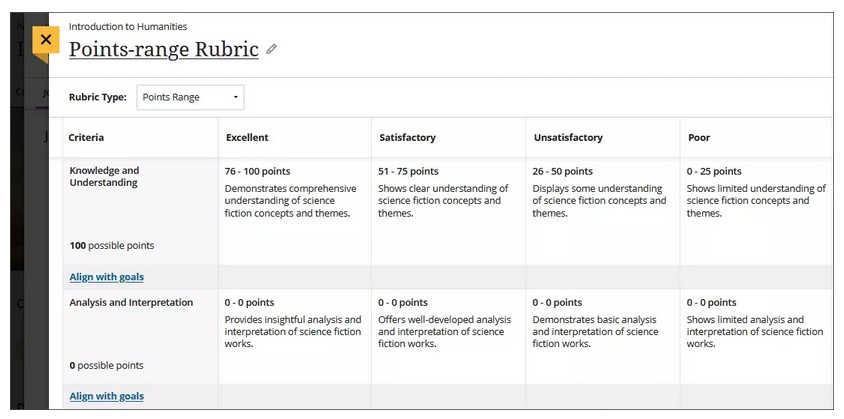The width and height of the screenshot is (844, 419).
Task: Click Knowledge and Understanding criterion title
Action: pos(104,177)
